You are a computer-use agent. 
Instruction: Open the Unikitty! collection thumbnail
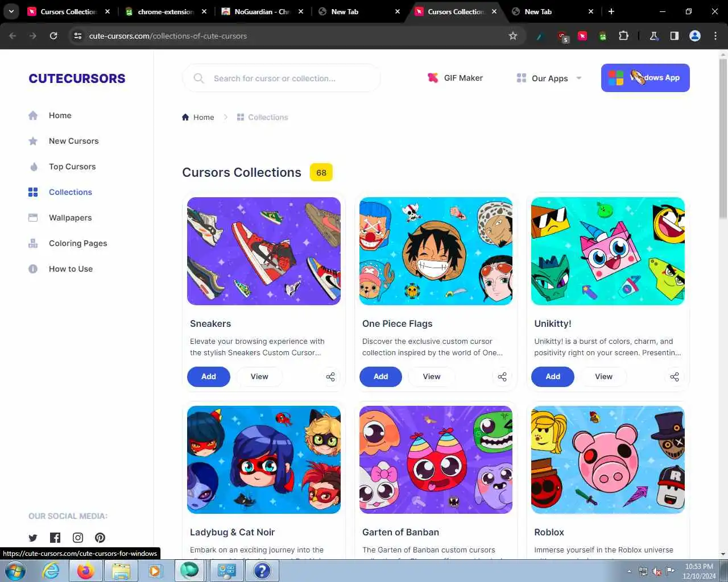(608, 251)
